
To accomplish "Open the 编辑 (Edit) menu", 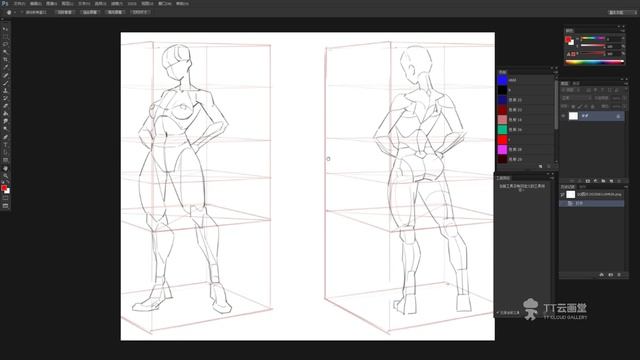I will coord(36,3).
